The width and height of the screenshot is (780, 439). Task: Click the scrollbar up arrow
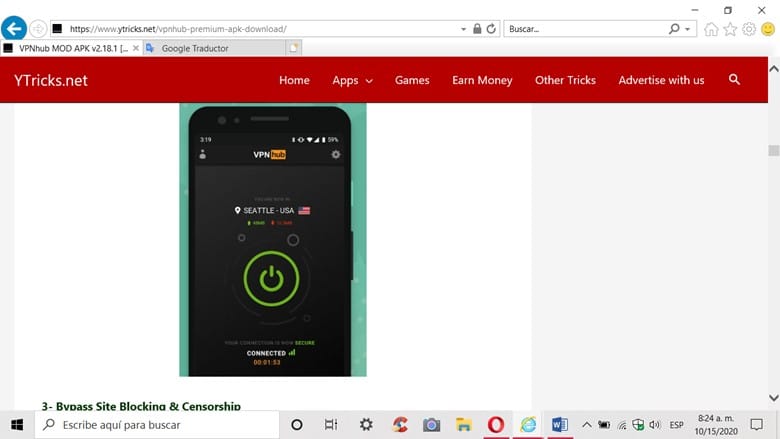point(774,69)
